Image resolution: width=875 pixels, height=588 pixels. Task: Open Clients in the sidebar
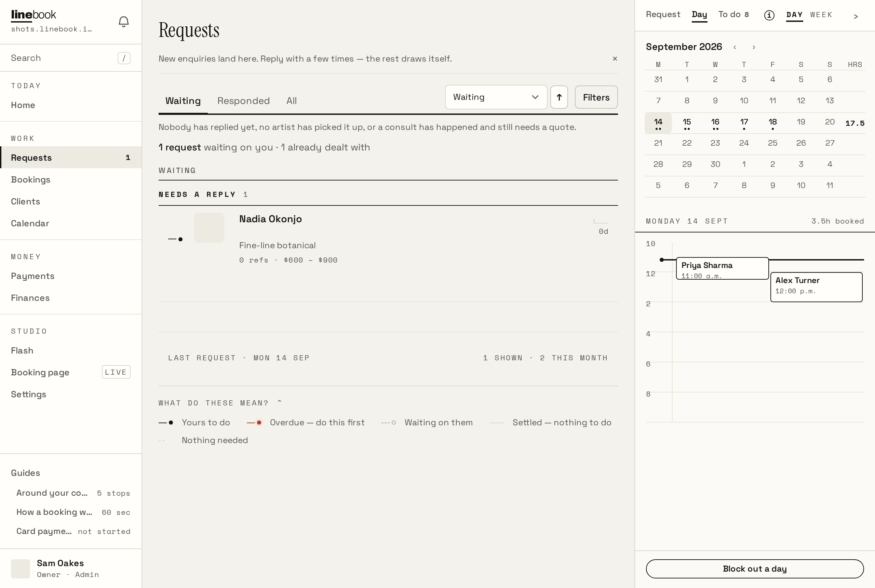pyautogui.click(x=71, y=201)
